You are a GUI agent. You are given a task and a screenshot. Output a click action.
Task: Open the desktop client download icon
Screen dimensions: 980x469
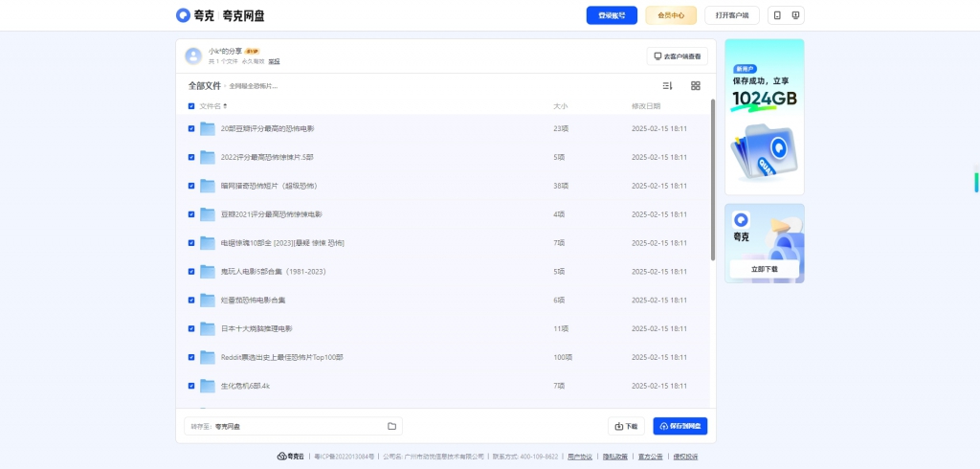(x=795, y=15)
